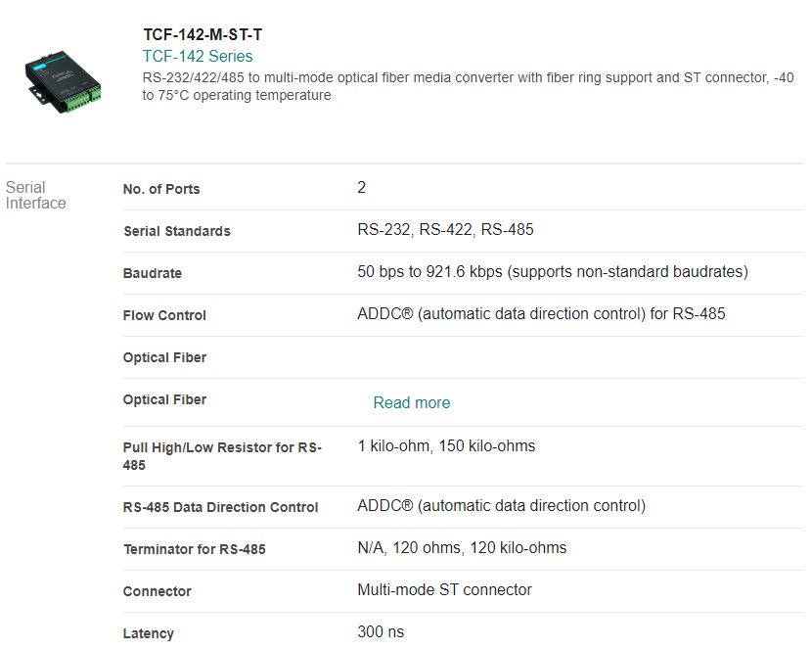
Task: Expand Optical Fiber with Read more
Action: tap(412, 402)
